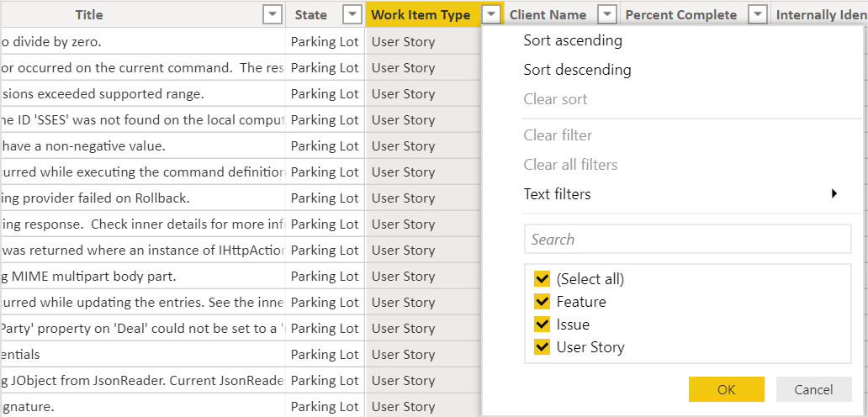This screenshot has width=868, height=417.
Task: Open the Title column filter dropdown
Action: (x=273, y=15)
